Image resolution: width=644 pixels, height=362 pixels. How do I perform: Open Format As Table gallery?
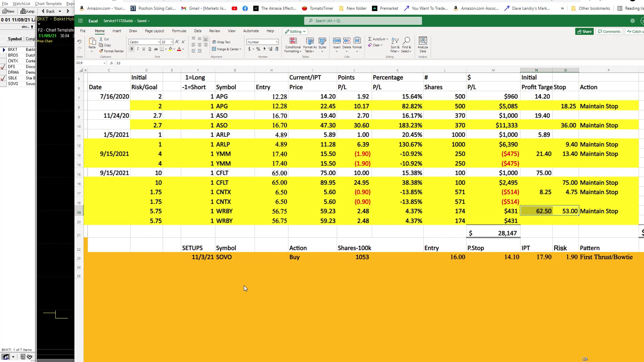click(x=310, y=45)
